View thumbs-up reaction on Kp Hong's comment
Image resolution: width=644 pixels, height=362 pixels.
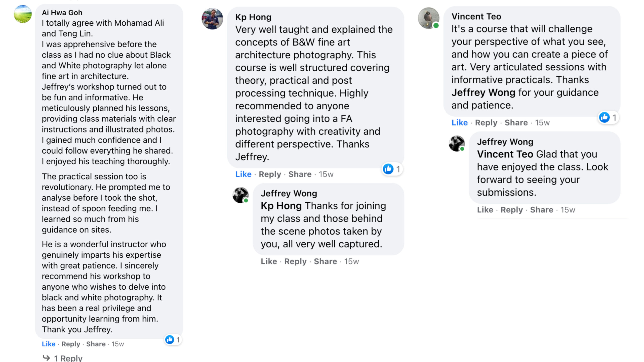click(391, 169)
